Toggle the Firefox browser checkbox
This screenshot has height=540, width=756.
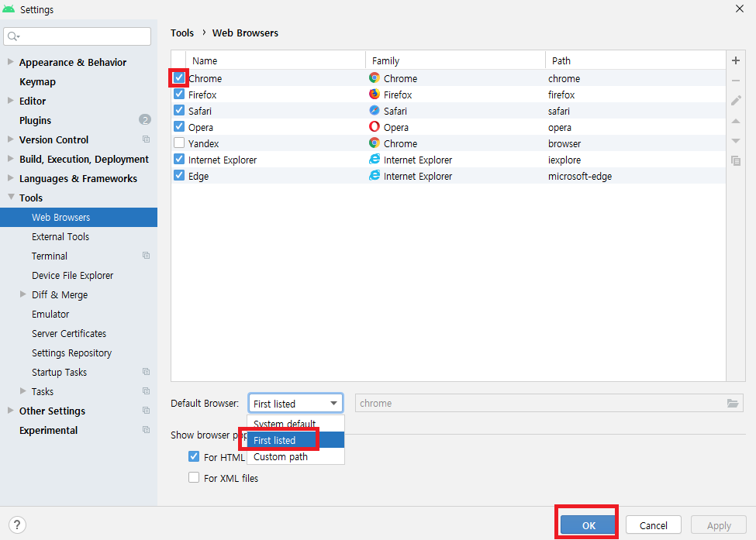click(x=179, y=94)
